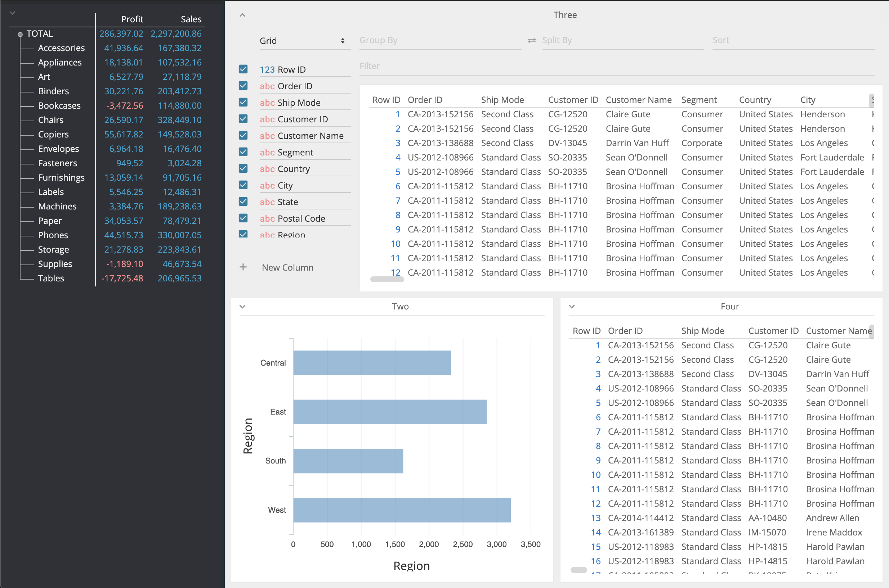Click the Profit column header
Image resolution: width=889 pixels, height=588 pixels.
click(x=132, y=19)
